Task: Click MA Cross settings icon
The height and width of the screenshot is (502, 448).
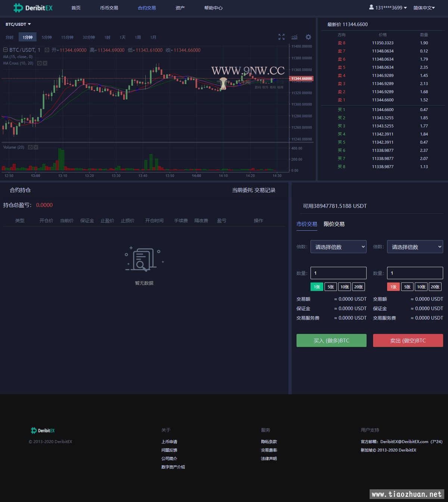Action: click(40, 63)
